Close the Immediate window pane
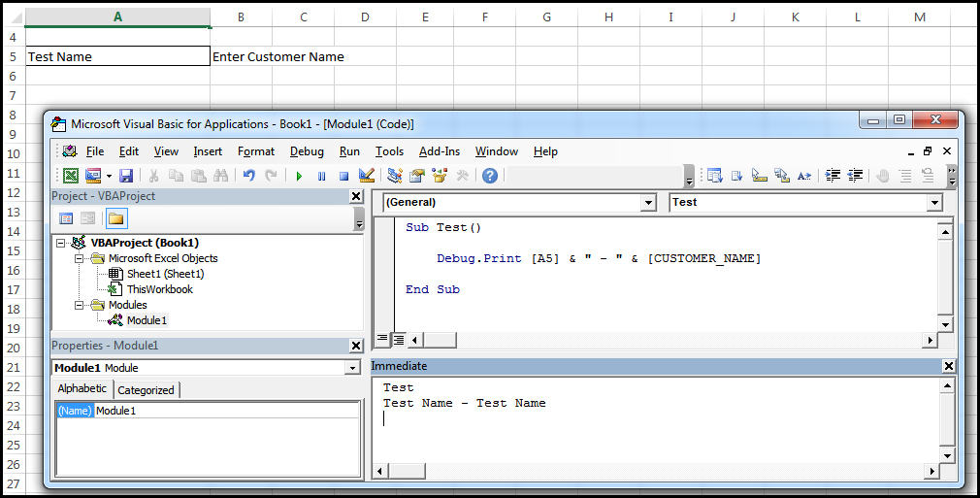Viewport: 980px width, 498px height. [948, 366]
